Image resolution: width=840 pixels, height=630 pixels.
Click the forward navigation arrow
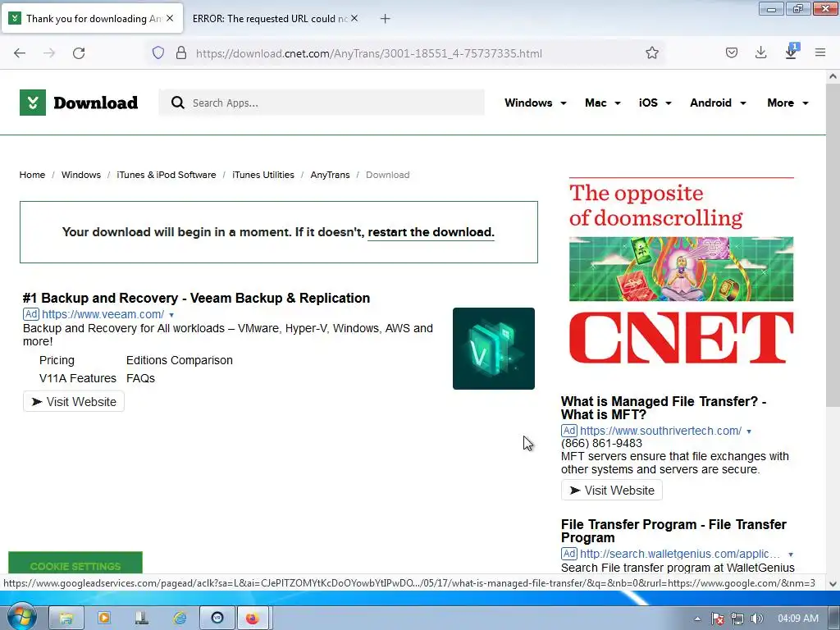[x=49, y=53]
